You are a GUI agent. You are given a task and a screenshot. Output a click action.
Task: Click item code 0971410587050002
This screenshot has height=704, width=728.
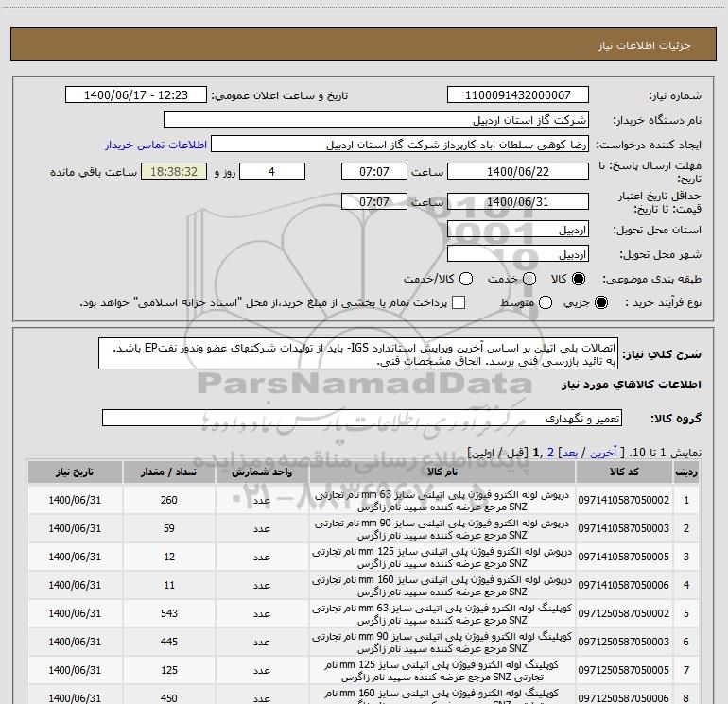pyautogui.click(x=624, y=500)
